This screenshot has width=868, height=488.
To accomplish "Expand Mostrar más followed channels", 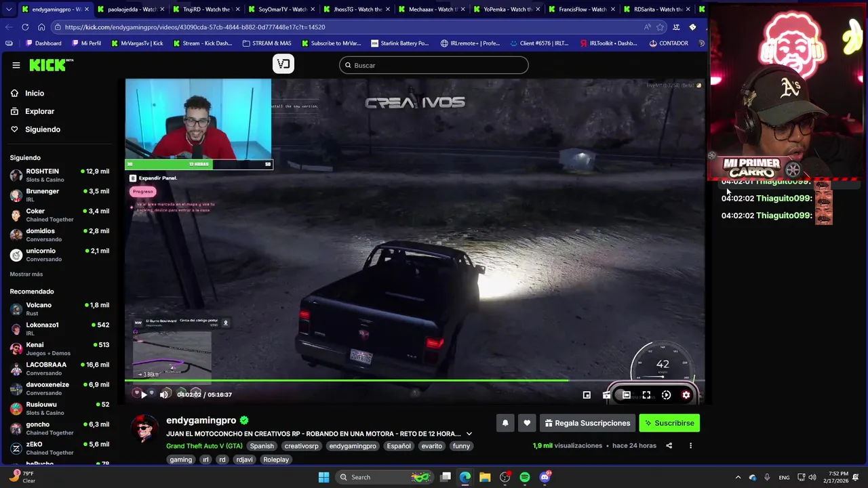I will (26, 274).
